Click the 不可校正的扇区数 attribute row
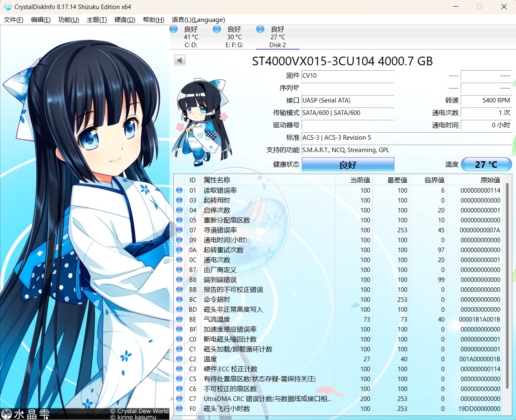The image size is (516, 420). (339, 389)
